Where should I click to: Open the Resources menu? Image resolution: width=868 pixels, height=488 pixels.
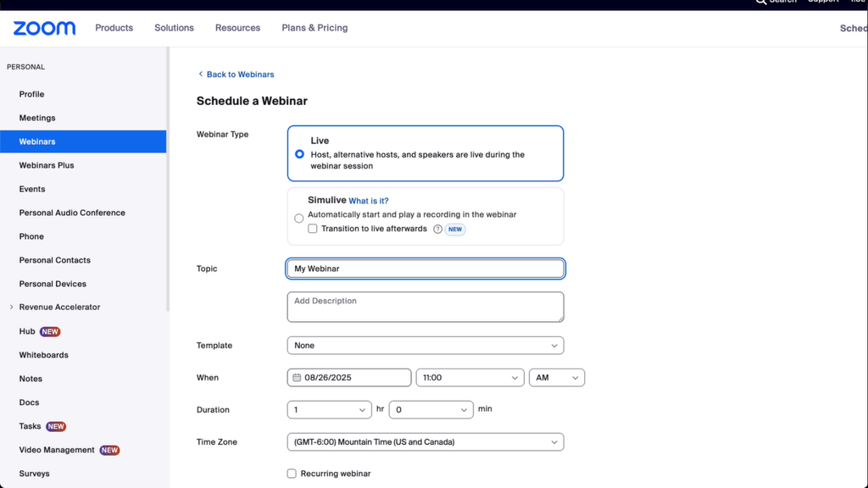237,28
